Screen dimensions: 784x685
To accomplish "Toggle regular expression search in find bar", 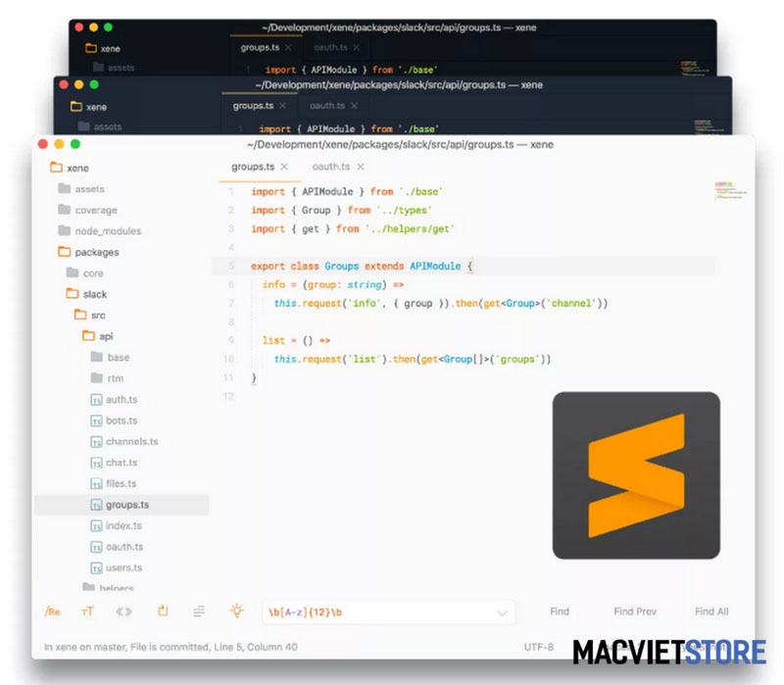I will (53, 612).
